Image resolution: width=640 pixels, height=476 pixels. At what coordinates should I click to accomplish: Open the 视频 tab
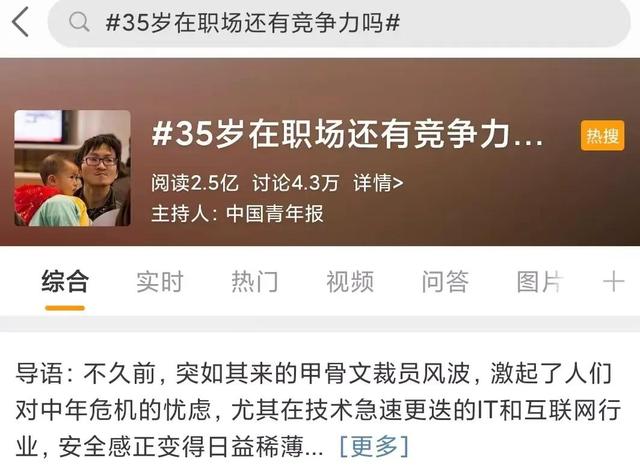coord(350,281)
